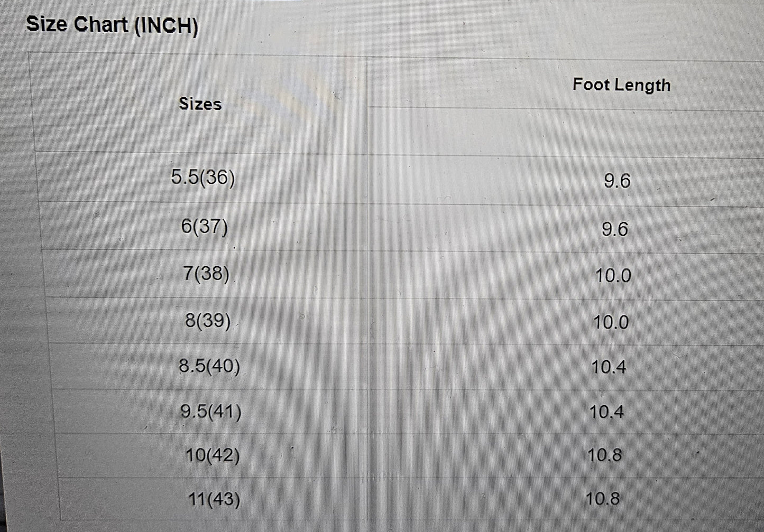The height and width of the screenshot is (532, 764).
Task: Click the 9.6 foot length for size 5.5(36)
Action: [617, 181]
